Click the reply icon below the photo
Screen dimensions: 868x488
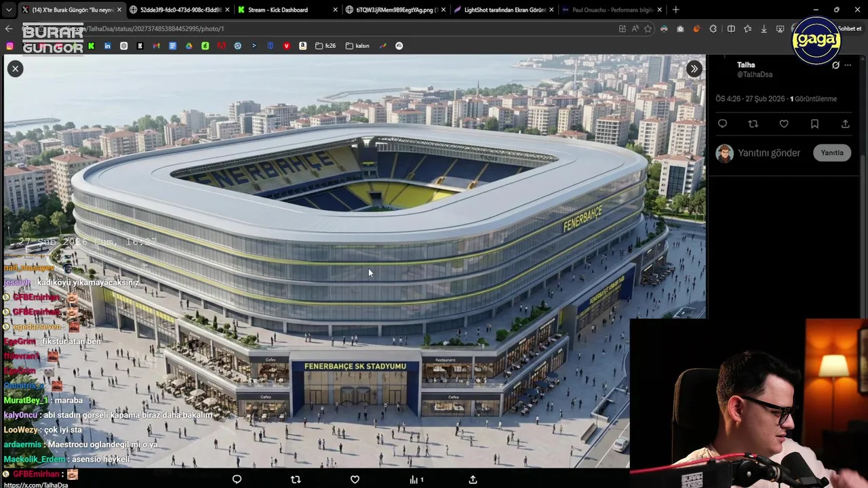237,479
